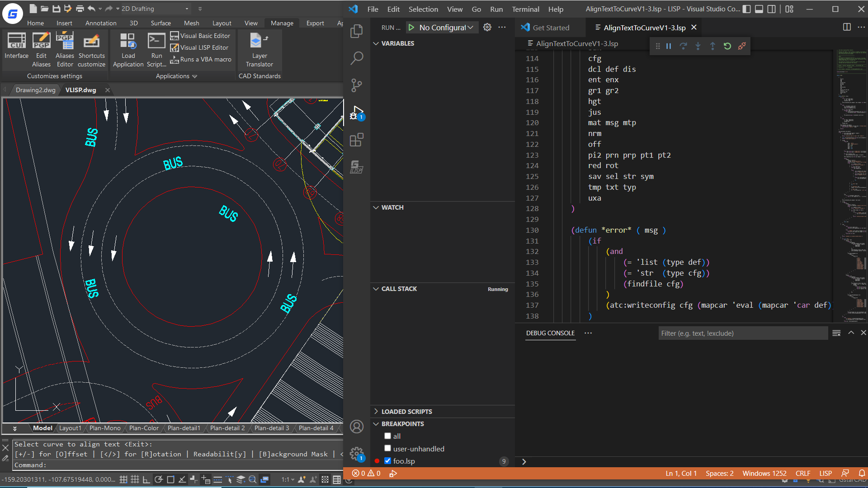Open the AutoLISP extension sidebar icon
Viewport: 868px width, 488px height.
tap(356, 167)
